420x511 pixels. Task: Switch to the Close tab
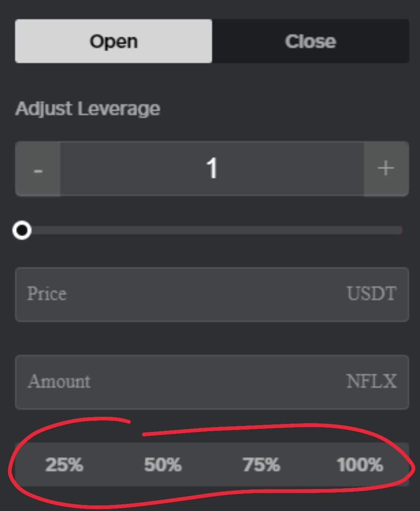(310, 41)
